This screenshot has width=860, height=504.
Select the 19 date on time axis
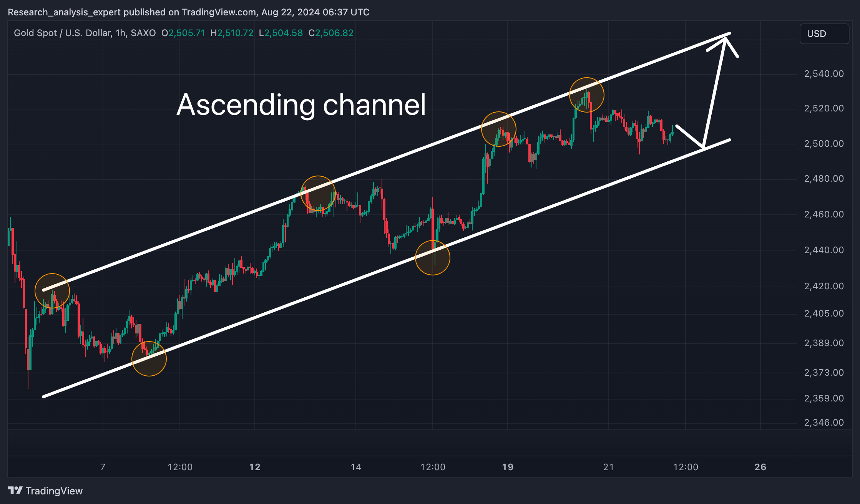click(508, 467)
